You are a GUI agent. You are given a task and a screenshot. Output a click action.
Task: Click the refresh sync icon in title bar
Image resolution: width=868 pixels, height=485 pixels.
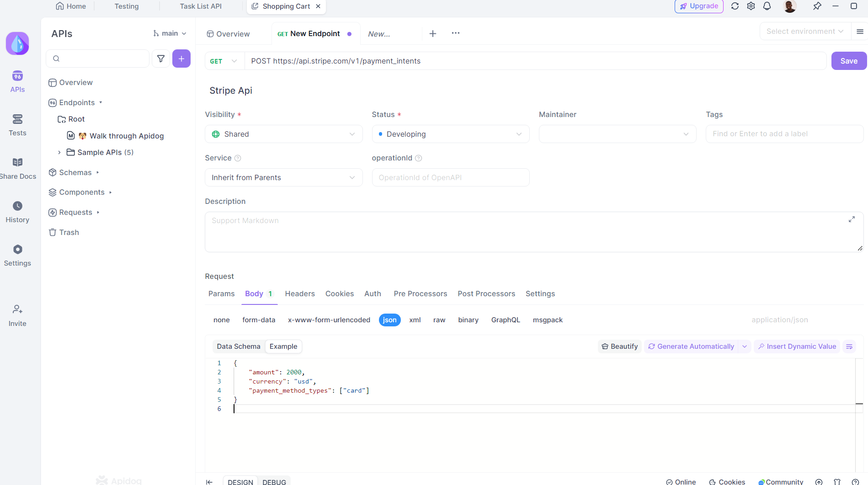[x=735, y=6]
